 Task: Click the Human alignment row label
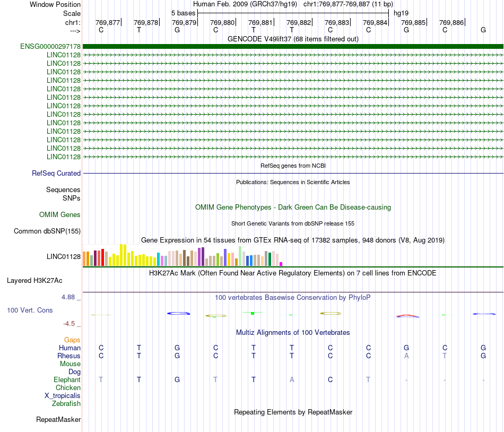point(69,348)
